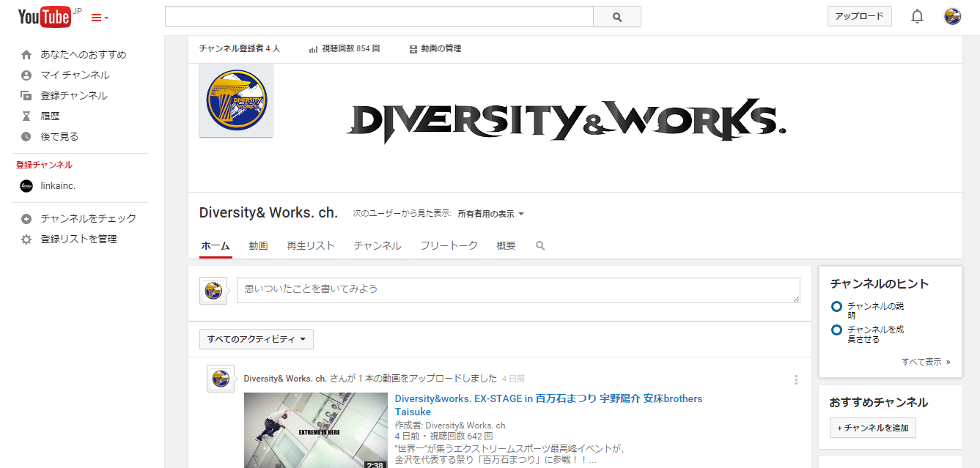Screen dimensions: 980x468
Task: Open the guide menu next to YouTube logo
Action: [100, 18]
